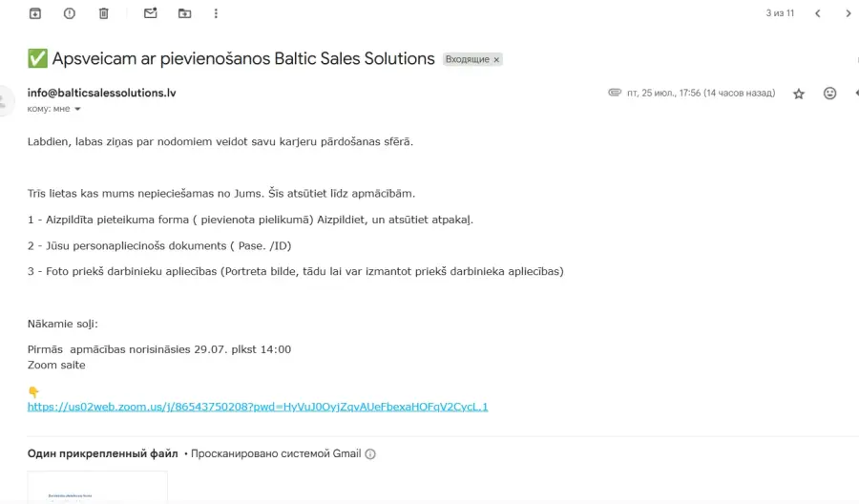Delete this email using the trash icon
The width and height of the screenshot is (859, 504).
(x=103, y=13)
